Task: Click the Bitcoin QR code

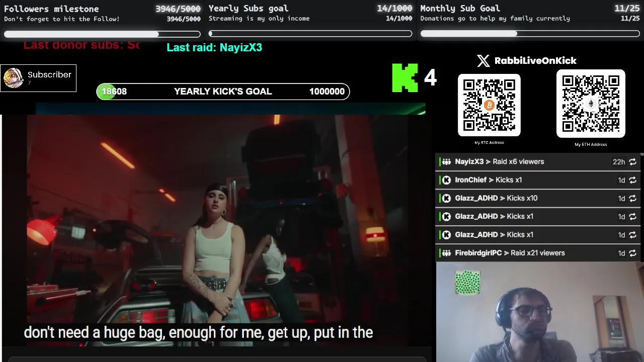Action: click(x=489, y=105)
